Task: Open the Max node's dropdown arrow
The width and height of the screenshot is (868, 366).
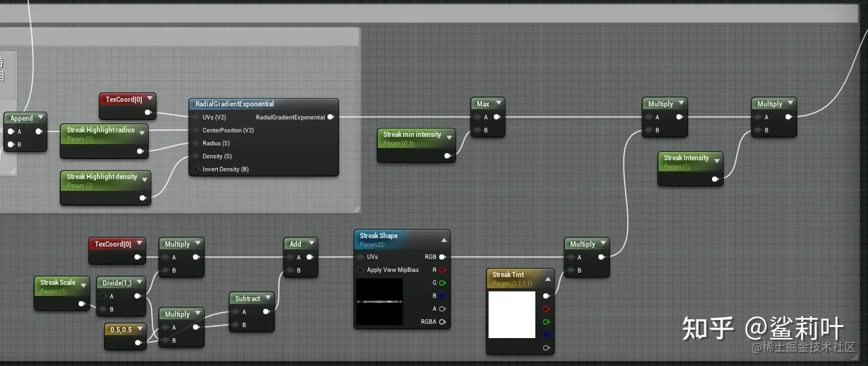Action: [x=498, y=104]
